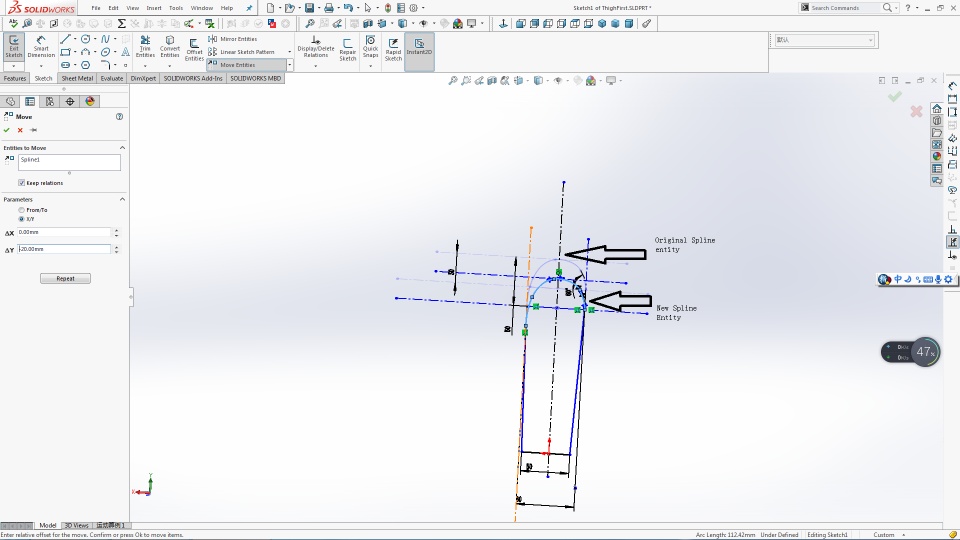Image resolution: width=960 pixels, height=540 pixels.
Task: Open Display/Delete Relations
Action: pos(316,47)
